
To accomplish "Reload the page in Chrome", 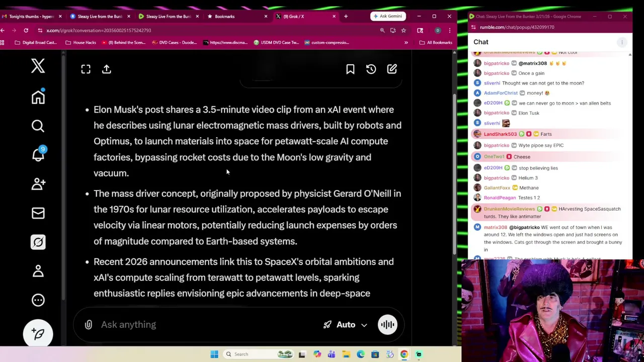I will (x=26, y=30).
